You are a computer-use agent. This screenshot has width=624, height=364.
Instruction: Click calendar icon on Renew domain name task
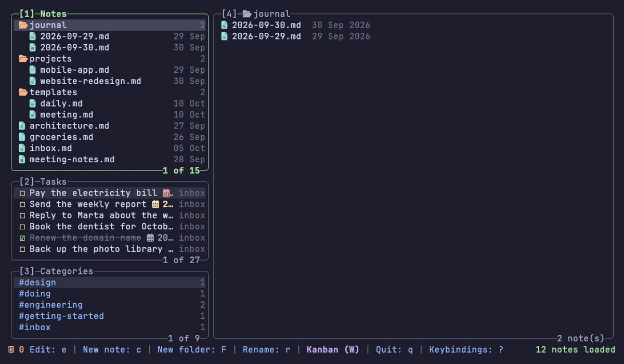coord(150,238)
